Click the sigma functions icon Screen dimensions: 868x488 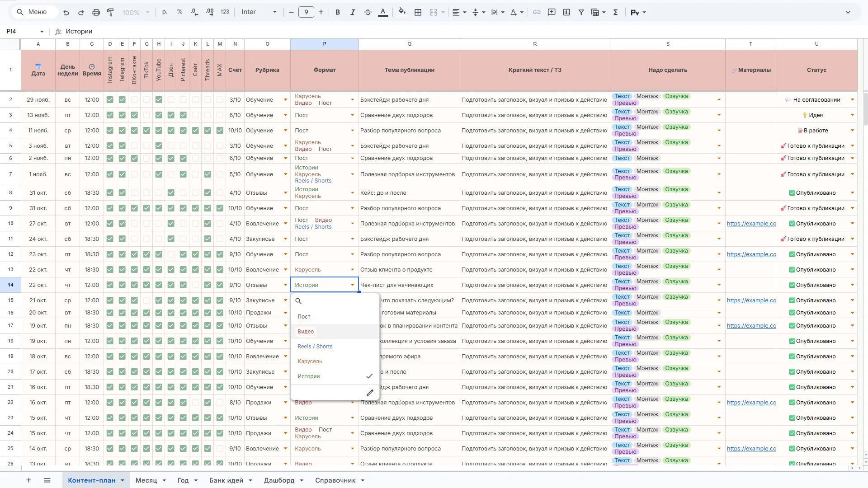[x=615, y=12]
